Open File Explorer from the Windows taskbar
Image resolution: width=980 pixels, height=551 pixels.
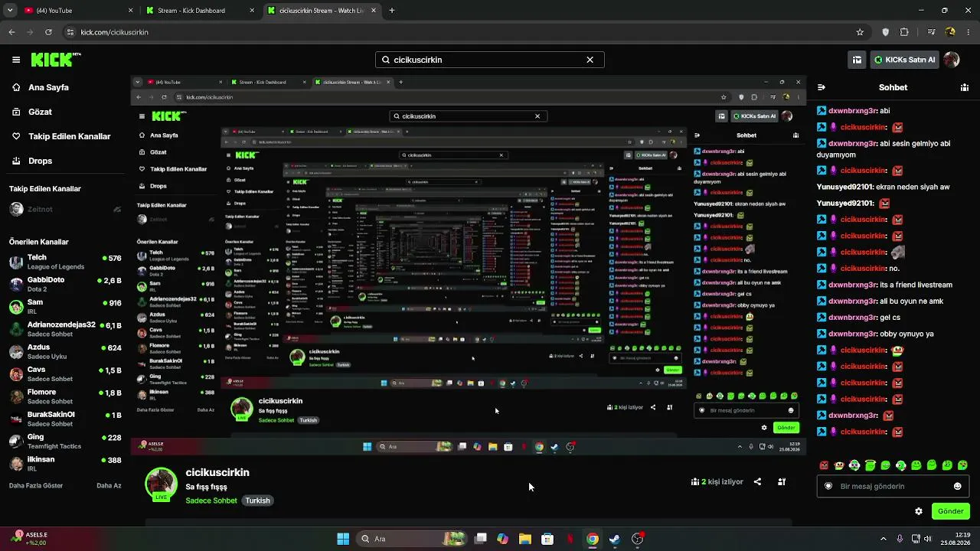coord(525,539)
